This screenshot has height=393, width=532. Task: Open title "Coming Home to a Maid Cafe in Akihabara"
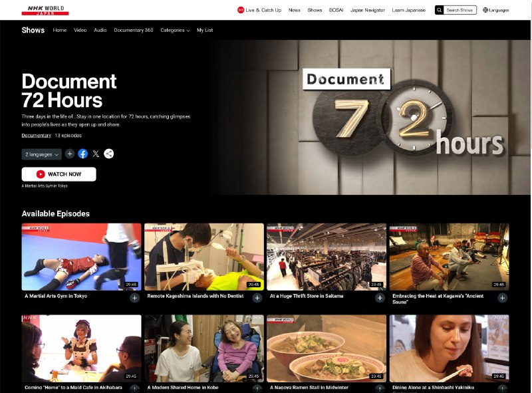pos(73,387)
